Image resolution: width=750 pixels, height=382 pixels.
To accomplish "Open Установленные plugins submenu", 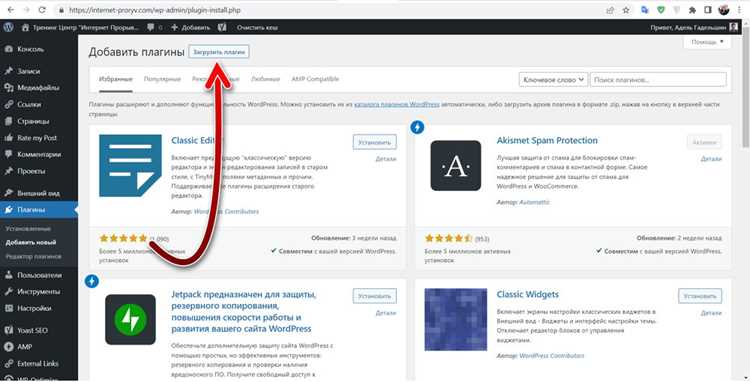I will 28,229.
